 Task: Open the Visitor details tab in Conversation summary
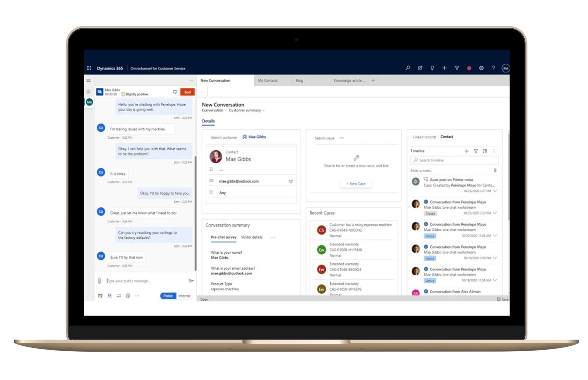(252, 237)
